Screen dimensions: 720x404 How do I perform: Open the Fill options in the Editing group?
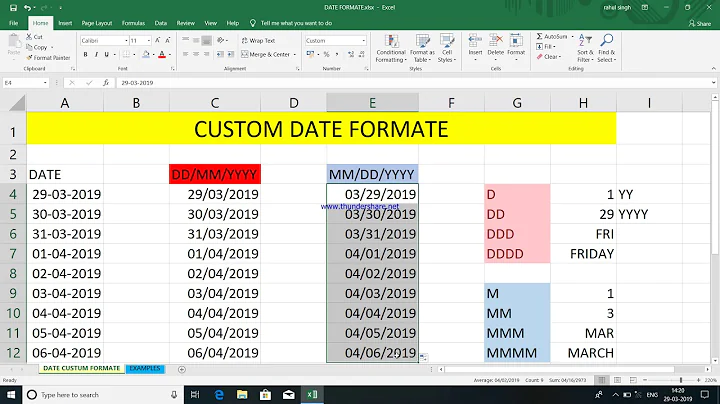coord(546,46)
